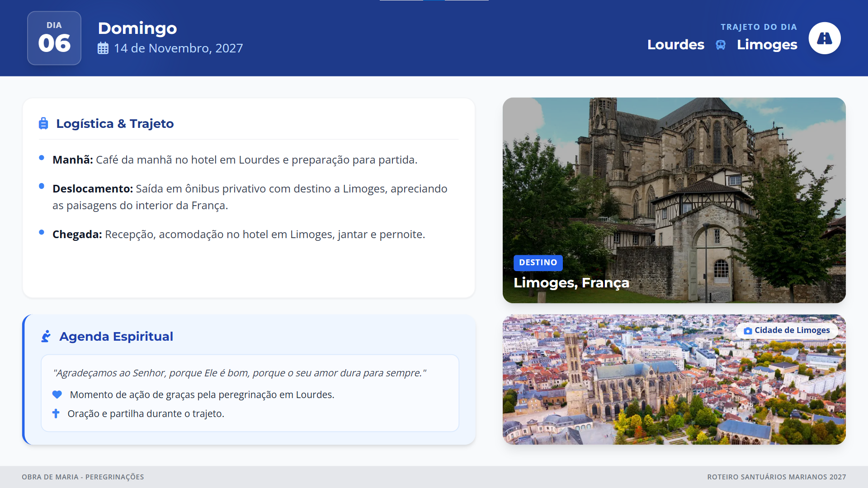Click the blue heart icon
The image size is (868, 488).
[x=57, y=394]
